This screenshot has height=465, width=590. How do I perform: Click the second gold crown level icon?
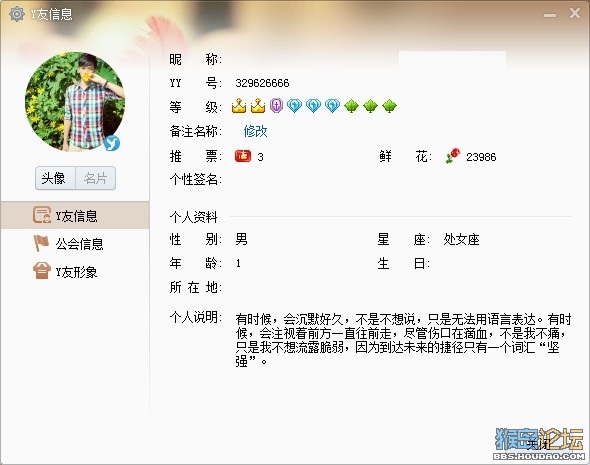[258, 106]
